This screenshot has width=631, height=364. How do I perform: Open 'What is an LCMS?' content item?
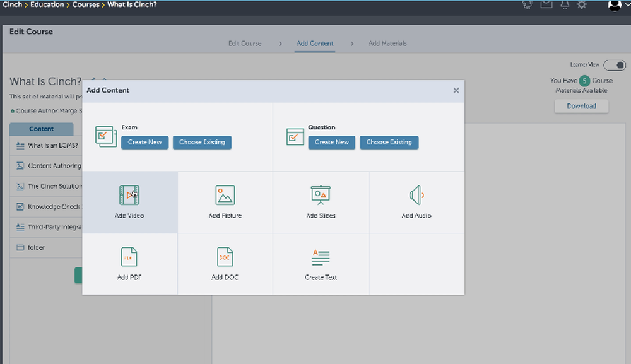click(x=53, y=146)
